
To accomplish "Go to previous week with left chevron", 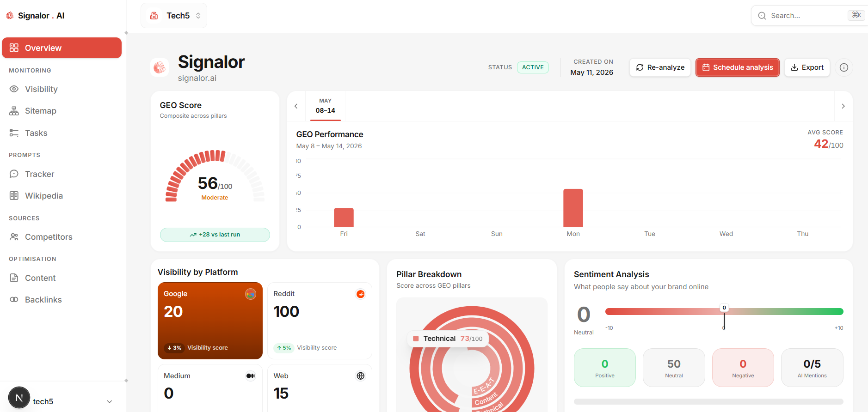I will (x=296, y=106).
